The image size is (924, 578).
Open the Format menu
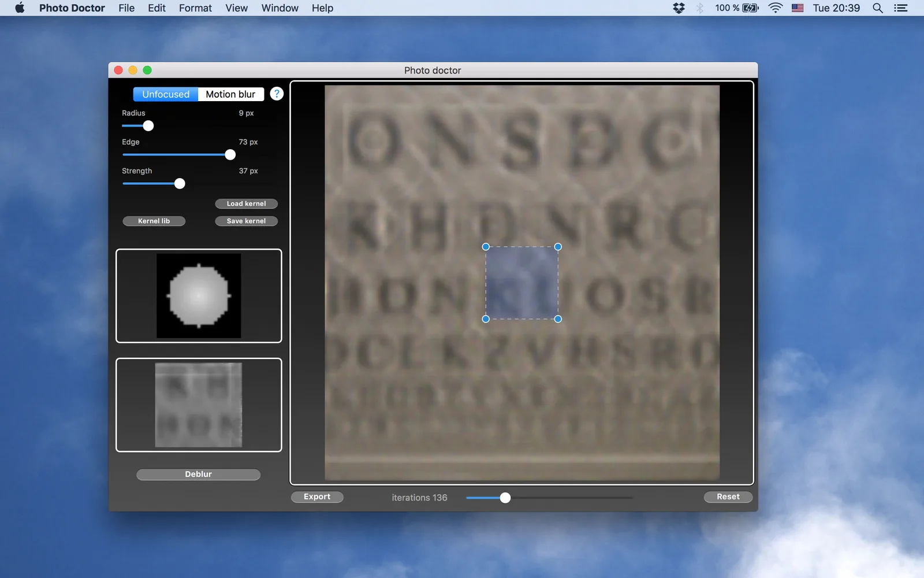195,8
